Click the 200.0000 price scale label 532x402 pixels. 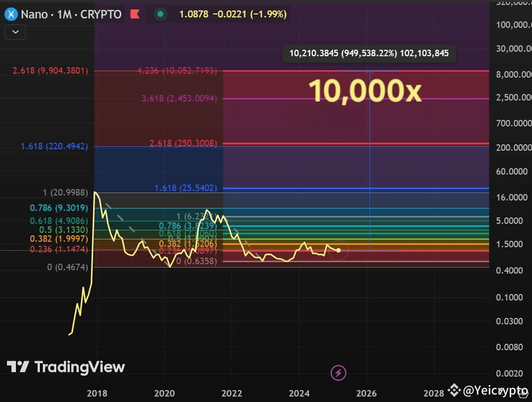tap(514, 147)
